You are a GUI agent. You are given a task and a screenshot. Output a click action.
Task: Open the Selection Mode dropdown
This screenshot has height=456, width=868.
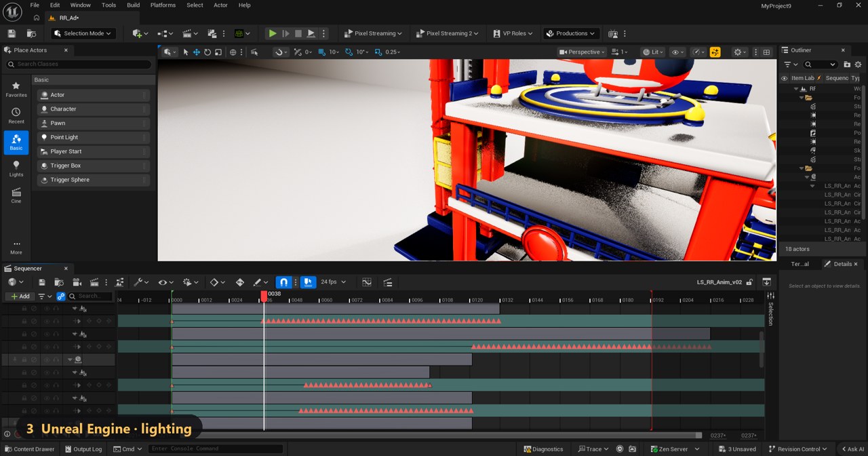pyautogui.click(x=84, y=33)
